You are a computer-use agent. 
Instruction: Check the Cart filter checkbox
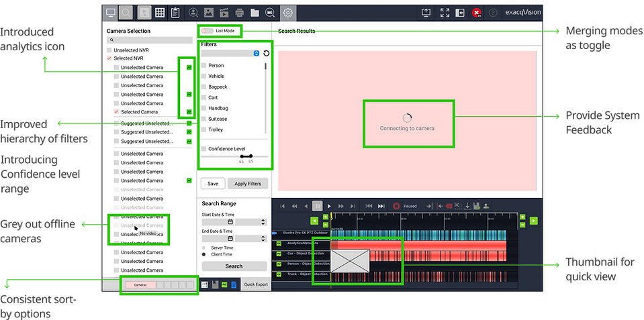pos(203,98)
